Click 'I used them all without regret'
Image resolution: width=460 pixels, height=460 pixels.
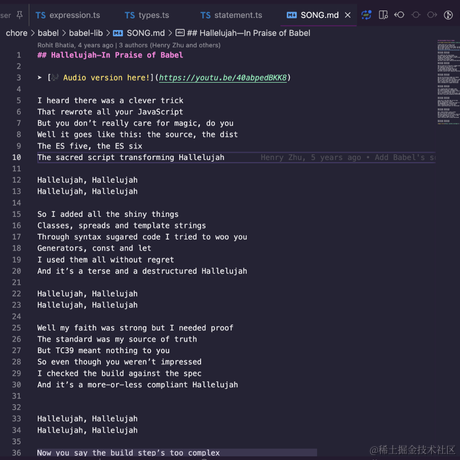[x=106, y=260]
